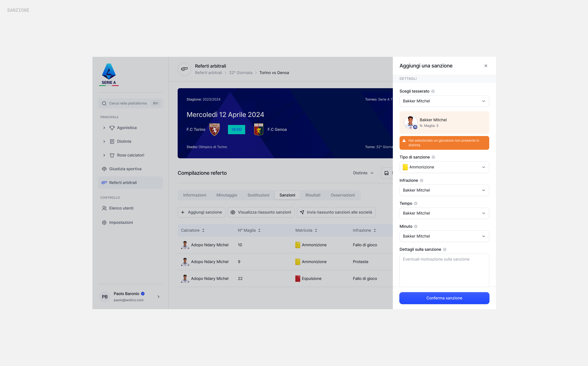Click the info icon next to Scegli tesserato
Viewport: 588px width, 366px height.
coord(433,91)
